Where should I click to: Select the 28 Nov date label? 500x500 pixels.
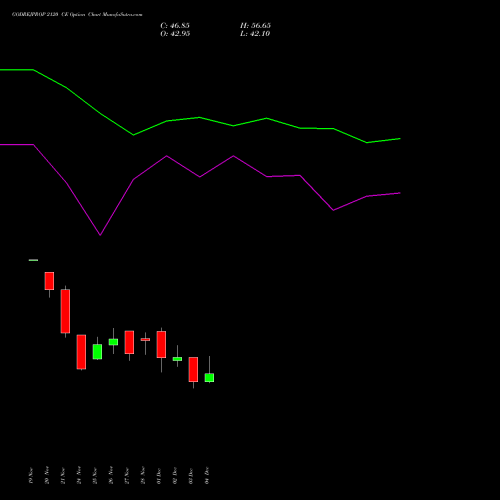tap(143, 476)
